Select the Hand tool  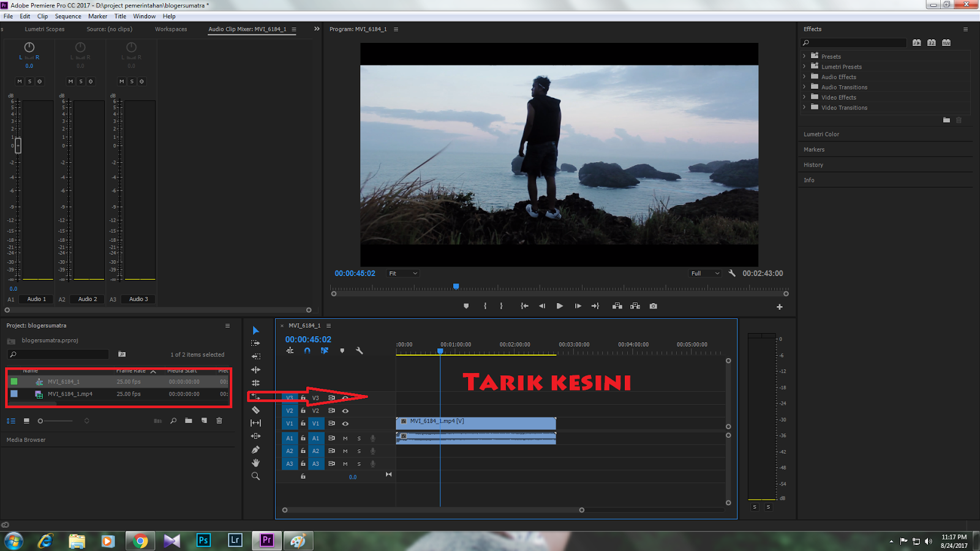point(256,463)
